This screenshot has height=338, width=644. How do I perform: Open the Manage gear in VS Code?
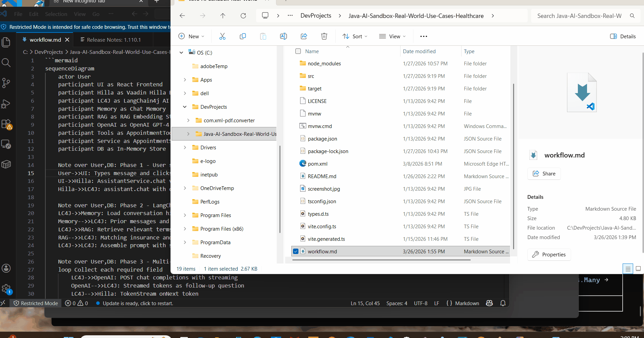coord(6,289)
